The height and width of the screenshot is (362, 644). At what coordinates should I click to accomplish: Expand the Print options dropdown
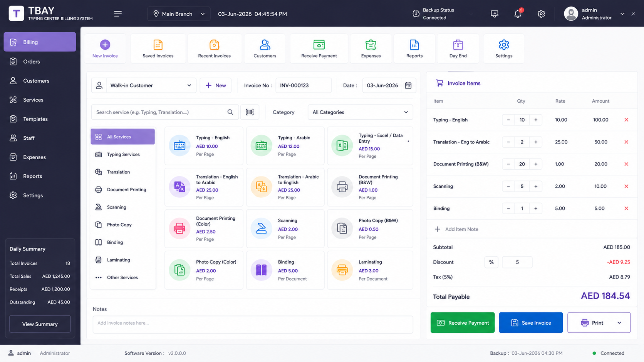(x=619, y=323)
